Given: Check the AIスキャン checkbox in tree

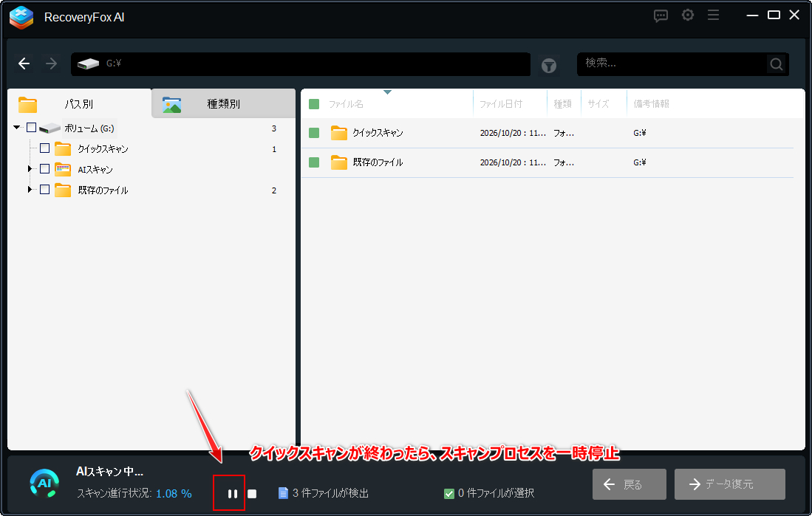Looking at the screenshot, I should coord(44,169).
